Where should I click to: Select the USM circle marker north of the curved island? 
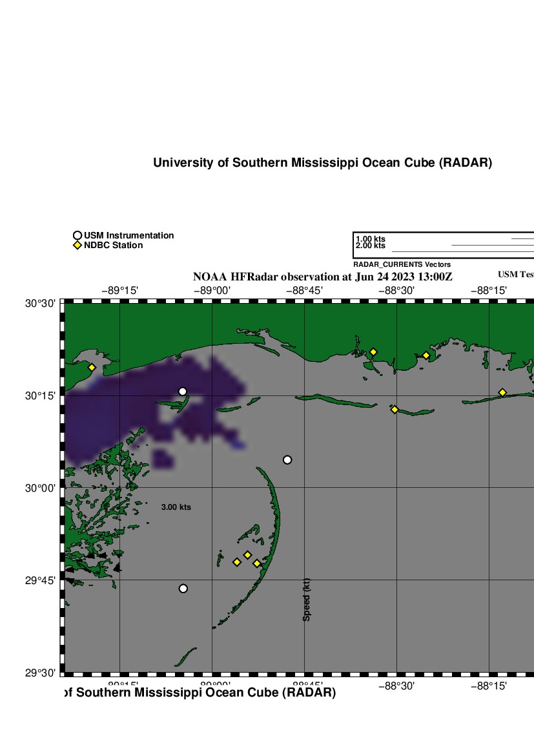point(287,460)
